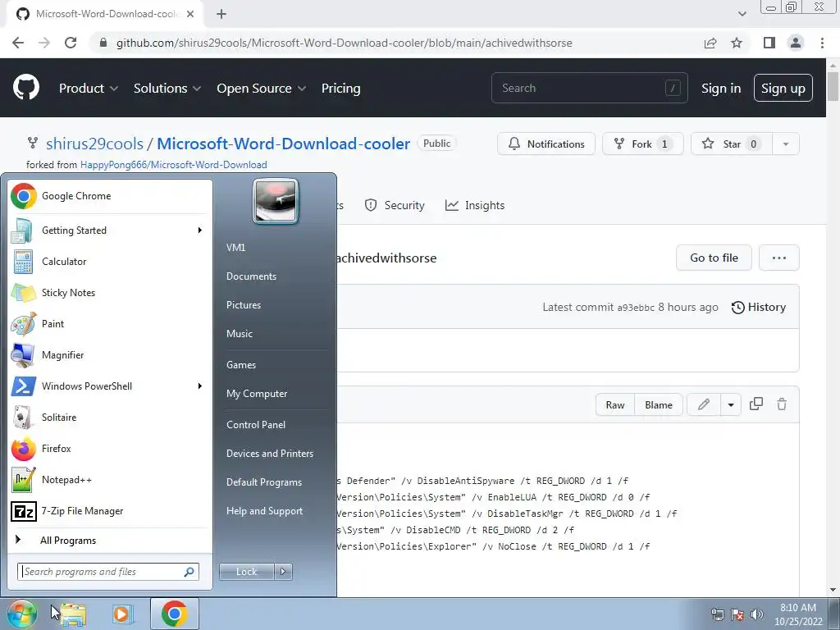The height and width of the screenshot is (630, 840).
Task: Open tab list chevron in Chrome title bar
Action: (x=742, y=14)
